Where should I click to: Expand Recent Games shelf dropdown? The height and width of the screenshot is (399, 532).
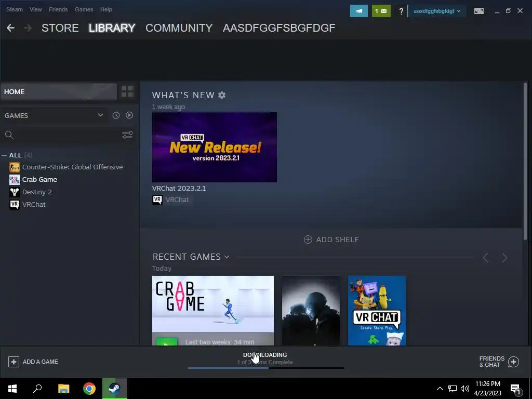[227, 257]
